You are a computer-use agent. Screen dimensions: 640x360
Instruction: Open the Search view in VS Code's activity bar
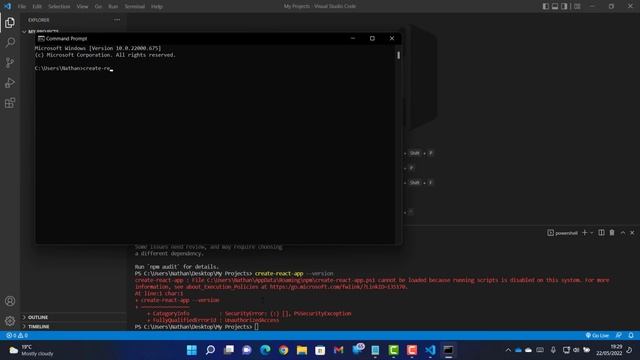pos(10,42)
